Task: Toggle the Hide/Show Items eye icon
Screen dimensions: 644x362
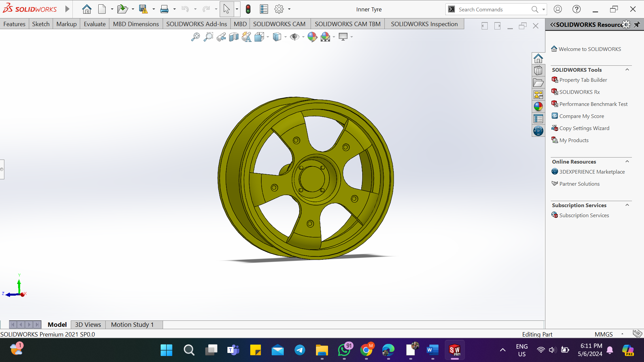Action: click(x=294, y=37)
